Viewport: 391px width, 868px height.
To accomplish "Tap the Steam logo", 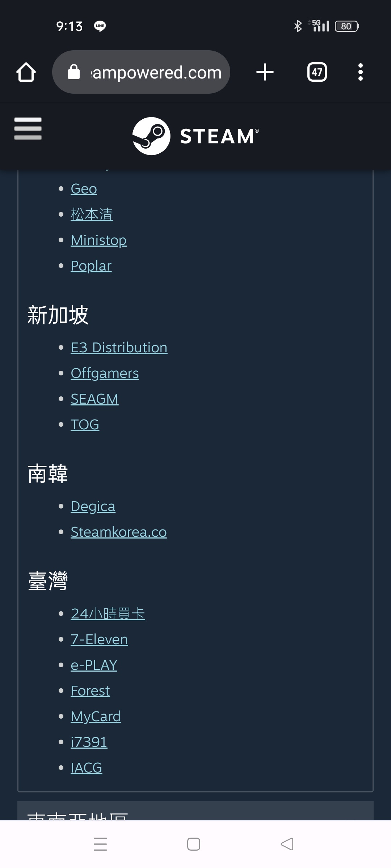I will 195,136.
